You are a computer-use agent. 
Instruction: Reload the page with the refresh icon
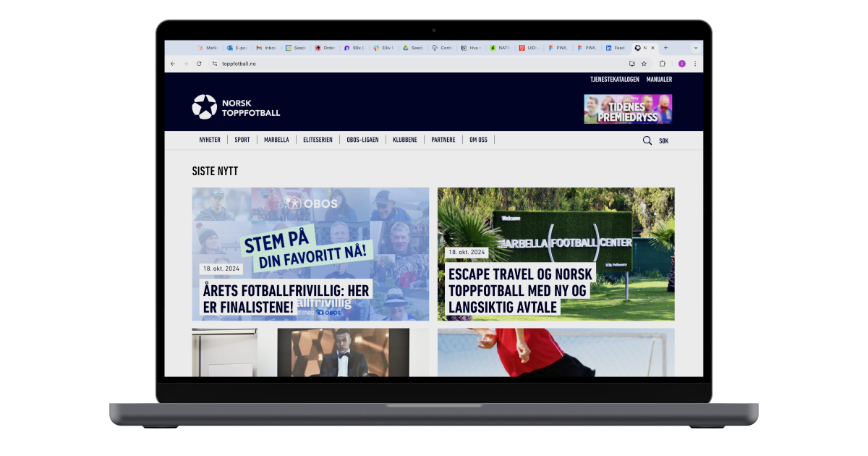pos(199,64)
